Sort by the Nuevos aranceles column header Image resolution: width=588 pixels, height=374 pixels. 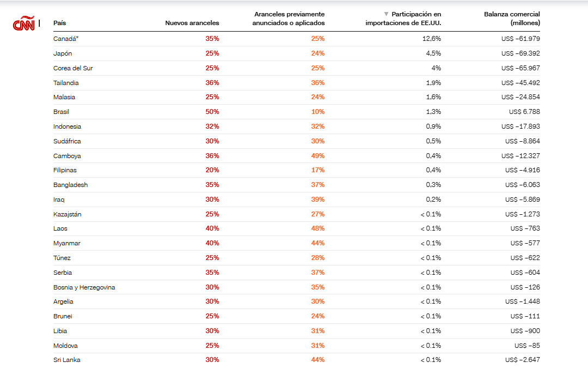tap(192, 23)
